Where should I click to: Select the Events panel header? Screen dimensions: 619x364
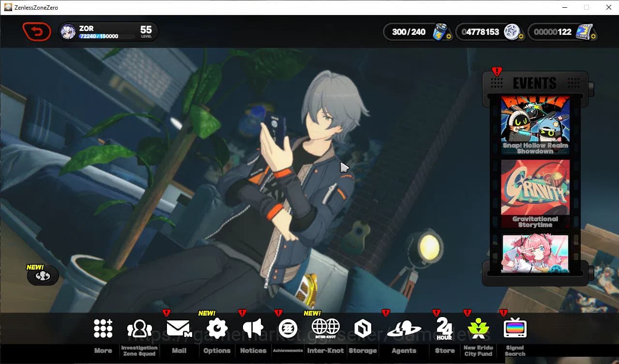(x=535, y=83)
